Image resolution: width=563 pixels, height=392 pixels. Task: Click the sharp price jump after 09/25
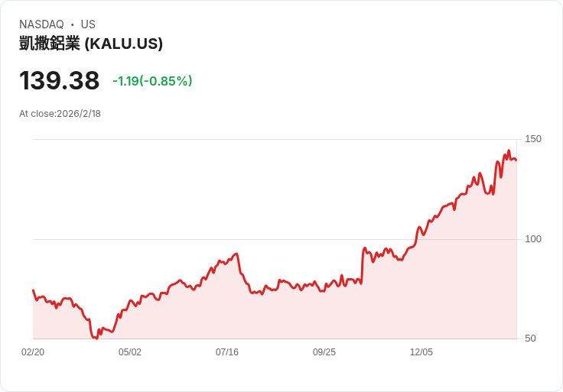[363, 265]
